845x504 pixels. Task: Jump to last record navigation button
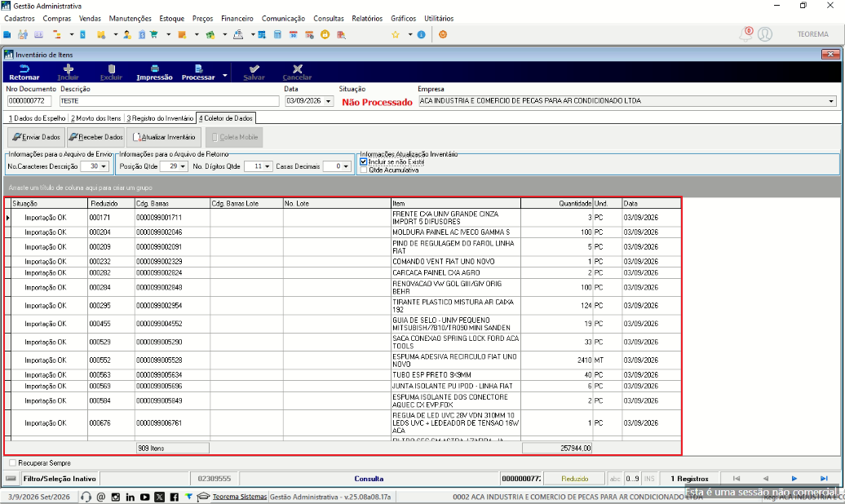[x=824, y=479]
